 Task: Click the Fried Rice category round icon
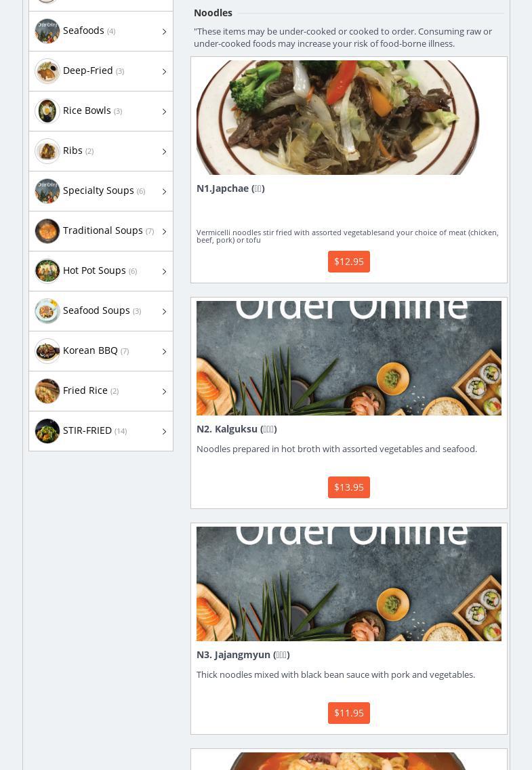47,391
